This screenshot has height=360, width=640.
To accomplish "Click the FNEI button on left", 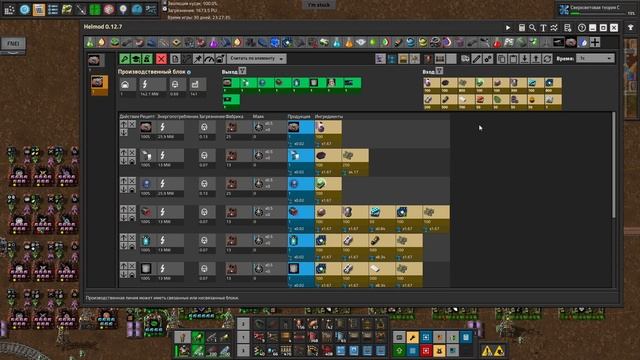I will click(13, 43).
